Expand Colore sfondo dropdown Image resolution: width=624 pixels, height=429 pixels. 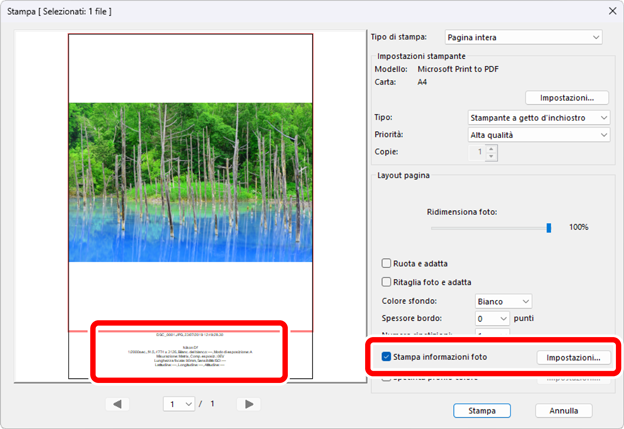pyautogui.click(x=501, y=300)
